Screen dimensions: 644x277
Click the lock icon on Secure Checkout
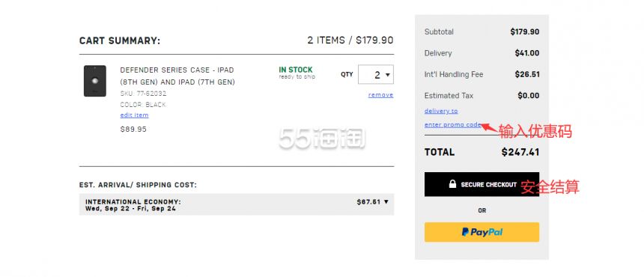[x=452, y=184]
